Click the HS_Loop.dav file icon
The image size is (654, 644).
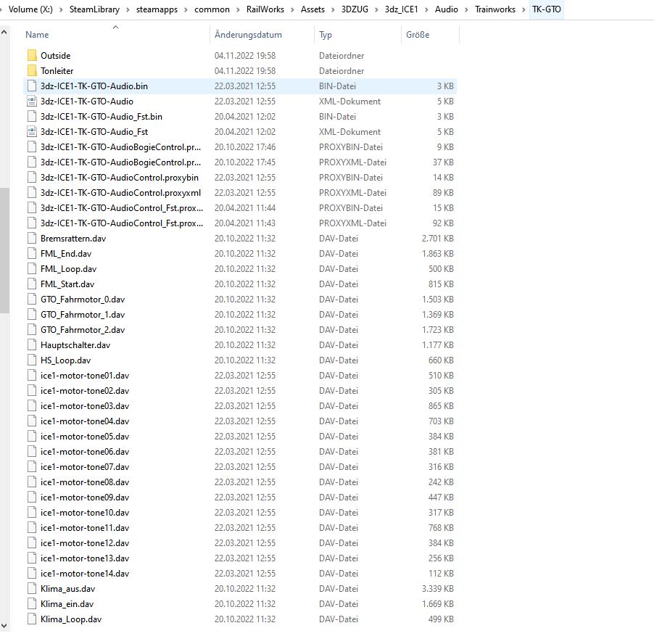coord(32,360)
